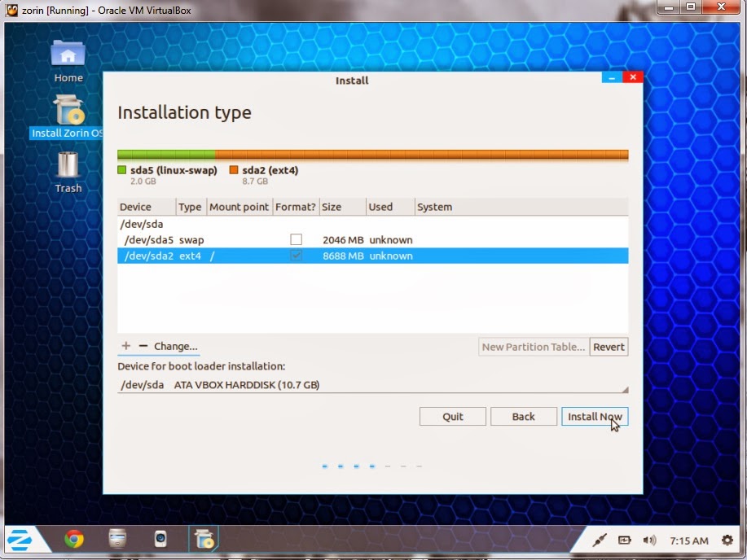This screenshot has height=560, width=747.
Task: Open the Install Zorin OS desktop icon
Action: (x=68, y=116)
